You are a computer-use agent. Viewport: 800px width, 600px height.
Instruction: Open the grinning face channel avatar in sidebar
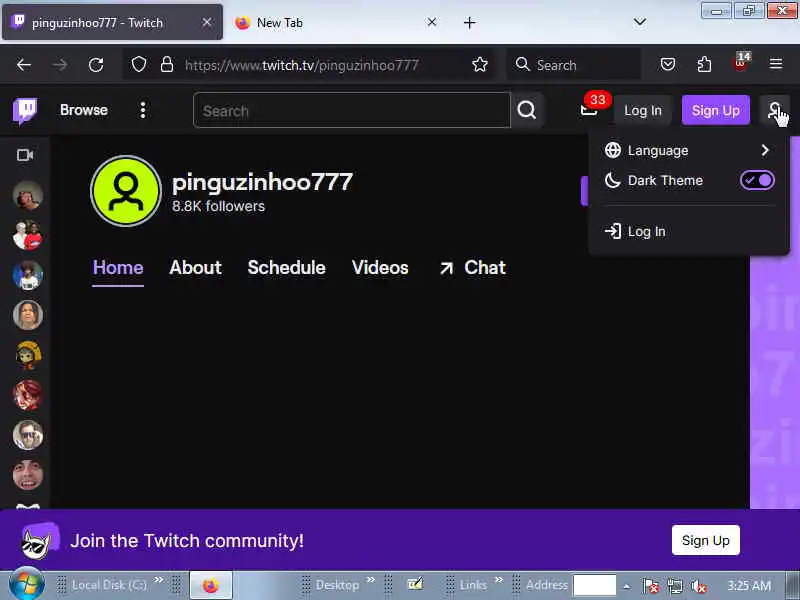click(x=28, y=474)
